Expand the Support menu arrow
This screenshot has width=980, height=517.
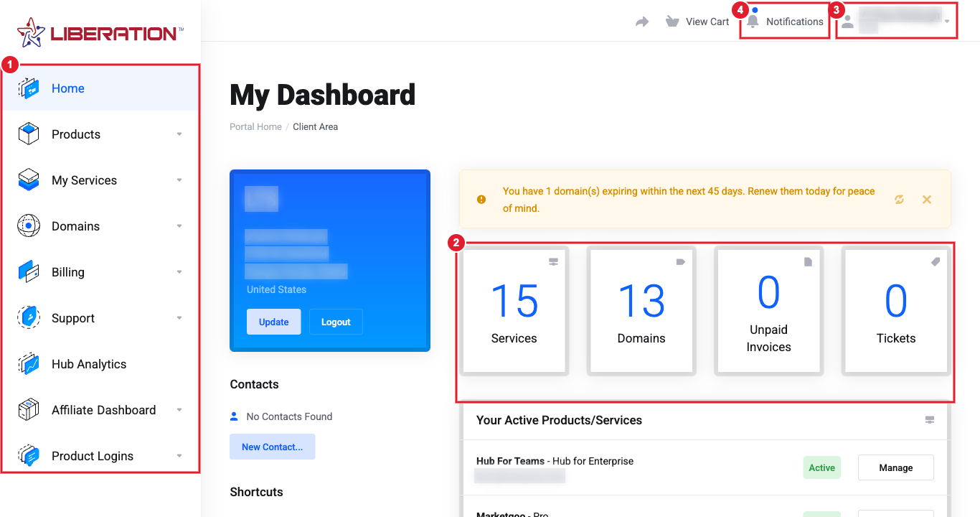(179, 318)
